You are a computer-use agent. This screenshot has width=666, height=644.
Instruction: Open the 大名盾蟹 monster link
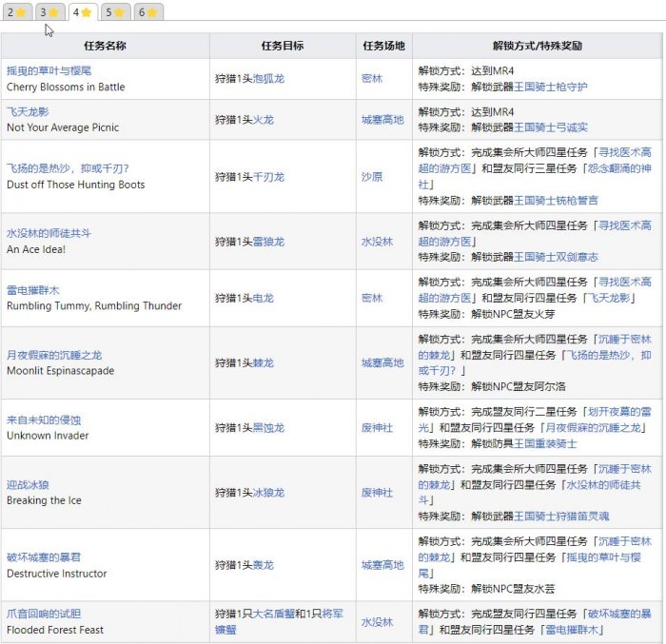[x=274, y=614]
